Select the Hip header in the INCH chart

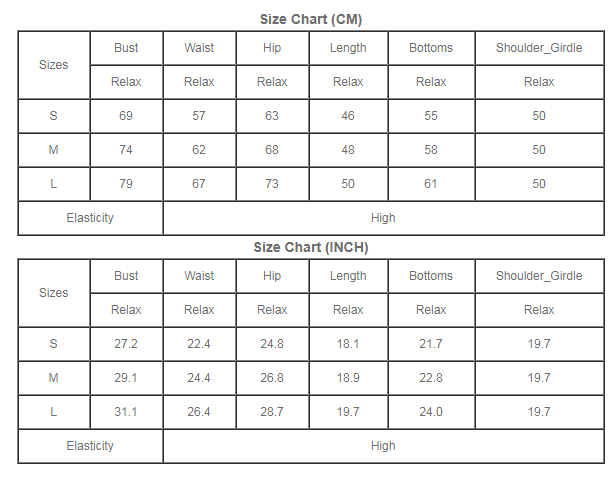(272, 276)
